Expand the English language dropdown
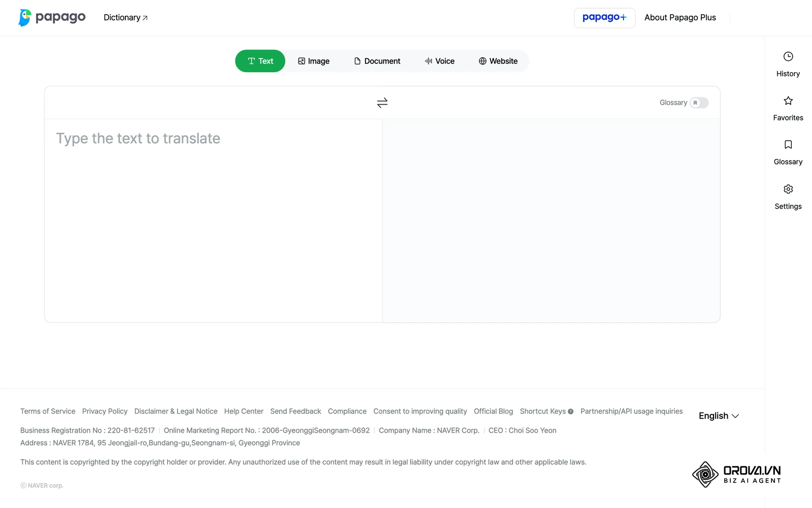This screenshot has height=508, width=812. tap(719, 416)
